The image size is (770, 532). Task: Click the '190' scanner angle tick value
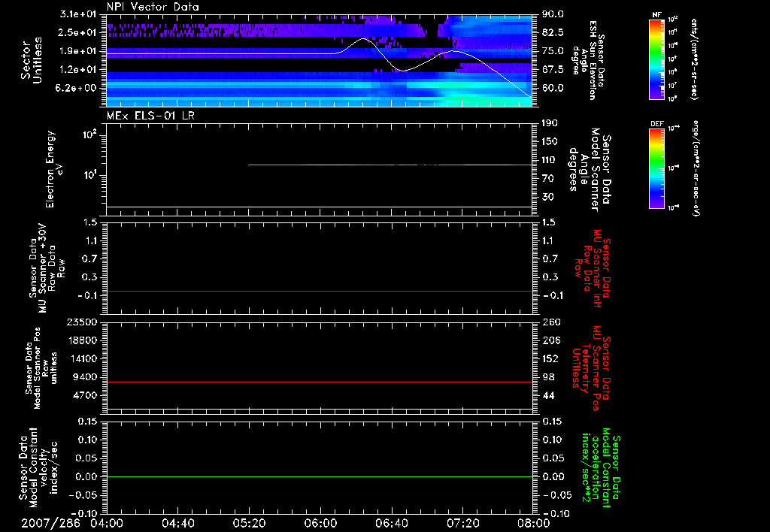550,123
